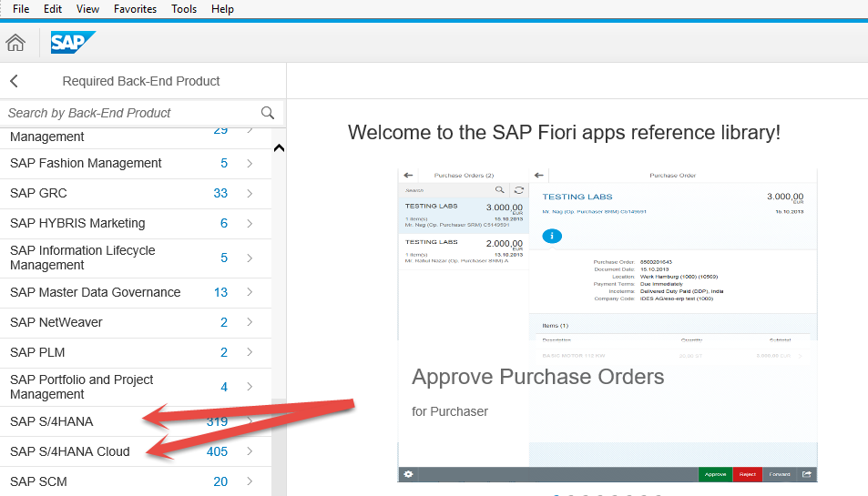
Task: Select SAP NetWeaver list item
Action: (136, 322)
